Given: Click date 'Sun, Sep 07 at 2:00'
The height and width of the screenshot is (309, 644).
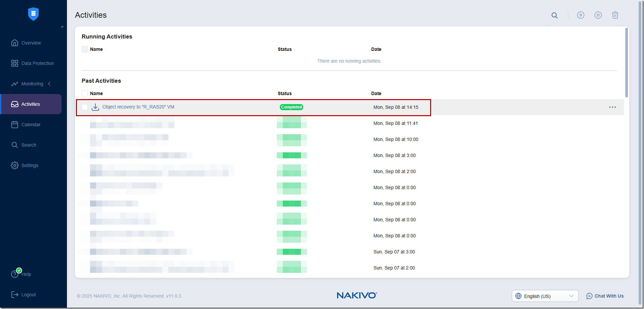Looking at the screenshot, I should (x=394, y=268).
